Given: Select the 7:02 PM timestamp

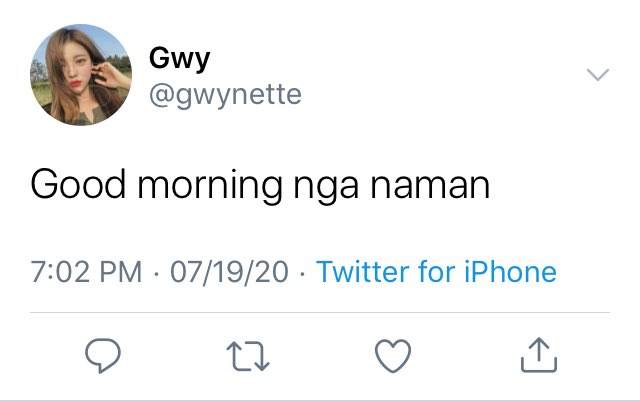Looking at the screenshot, I should coord(86,272).
